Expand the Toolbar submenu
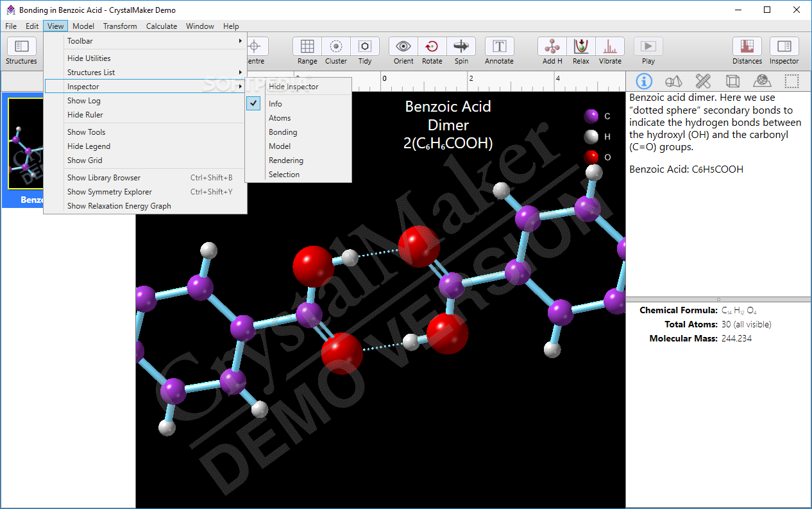812x509 pixels. [145, 41]
